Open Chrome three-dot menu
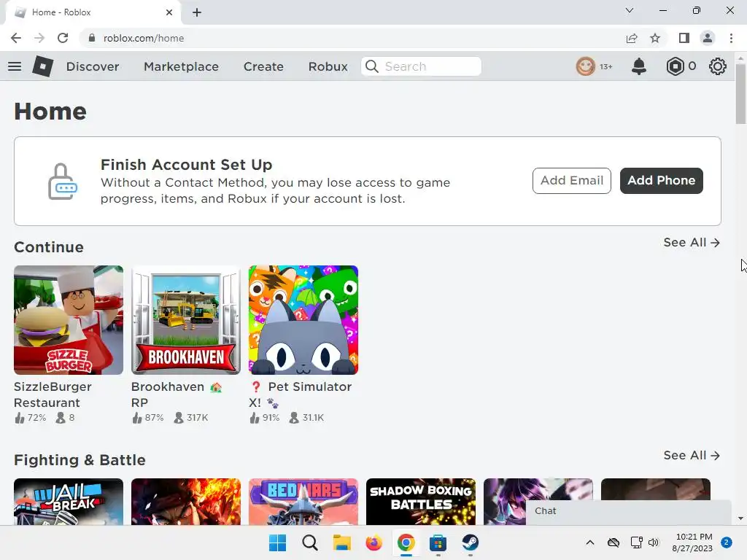This screenshot has height=560, width=747. tap(731, 38)
